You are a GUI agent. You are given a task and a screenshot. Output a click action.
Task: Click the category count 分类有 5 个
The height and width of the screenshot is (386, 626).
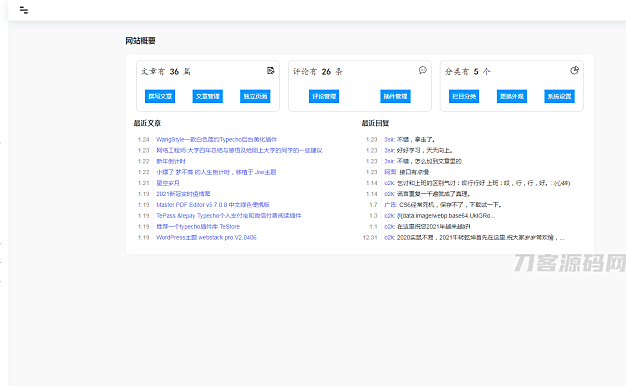point(468,71)
